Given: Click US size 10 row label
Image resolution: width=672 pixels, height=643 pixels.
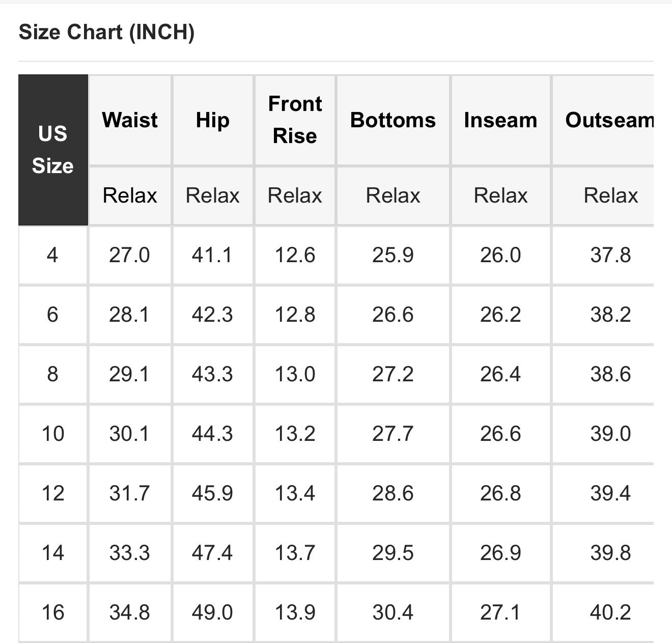Looking at the screenshot, I should pos(53,434).
